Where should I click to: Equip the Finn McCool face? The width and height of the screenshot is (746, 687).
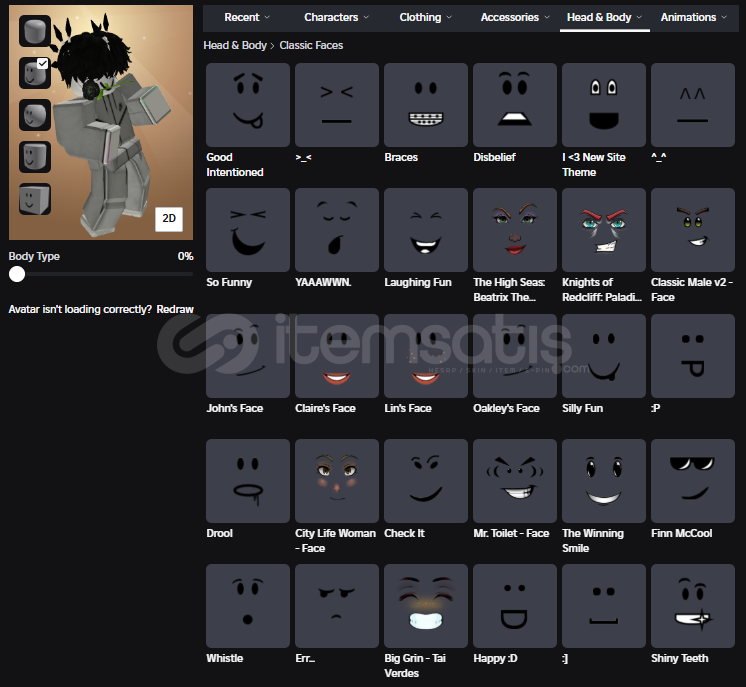pos(693,481)
